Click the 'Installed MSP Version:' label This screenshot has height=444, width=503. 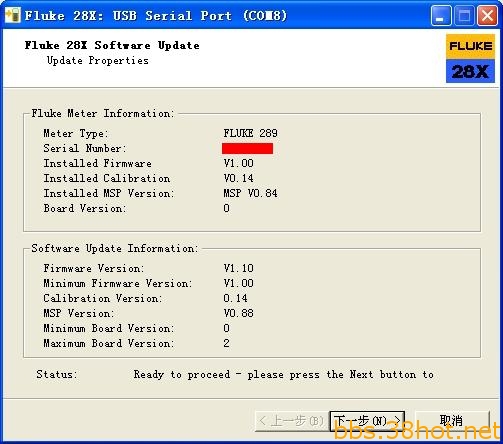click(x=109, y=193)
